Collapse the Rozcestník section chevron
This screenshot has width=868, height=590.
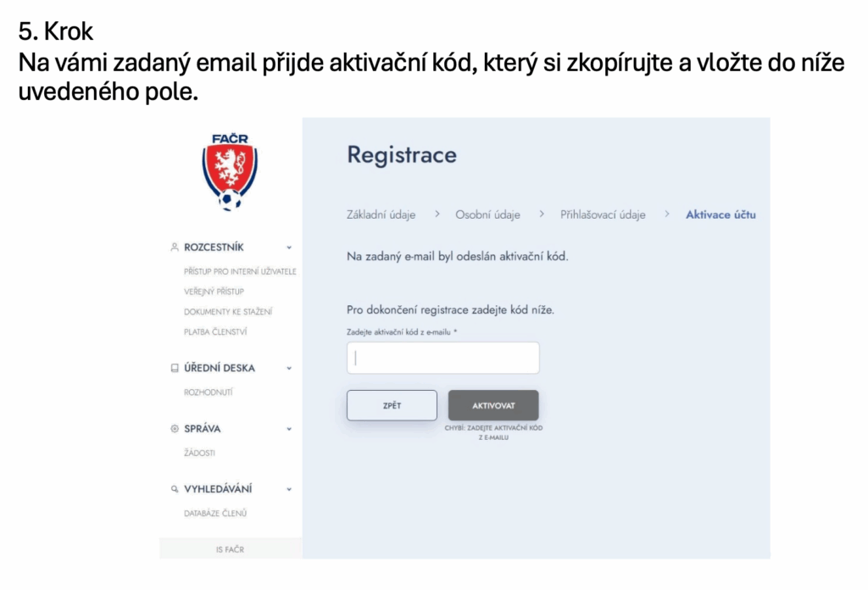[289, 248]
